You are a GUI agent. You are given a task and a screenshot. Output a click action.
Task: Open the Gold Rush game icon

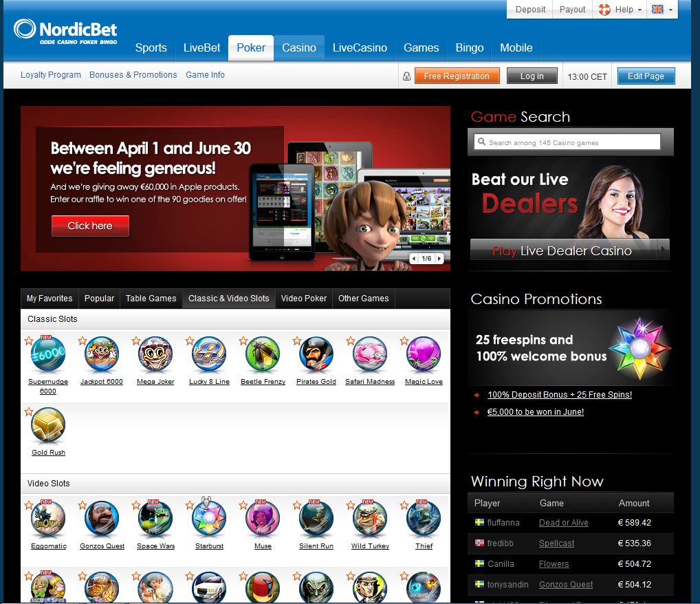48,425
